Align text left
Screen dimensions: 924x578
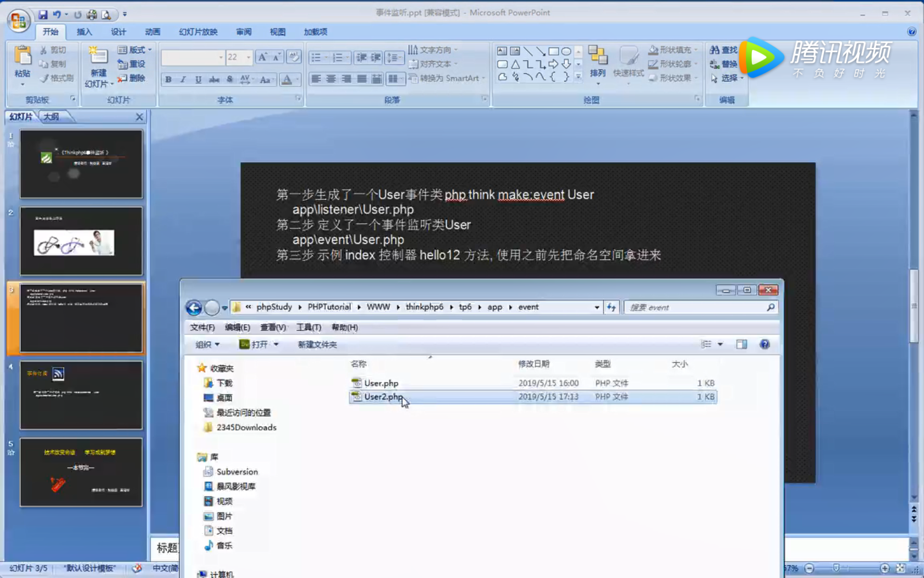[x=316, y=79]
